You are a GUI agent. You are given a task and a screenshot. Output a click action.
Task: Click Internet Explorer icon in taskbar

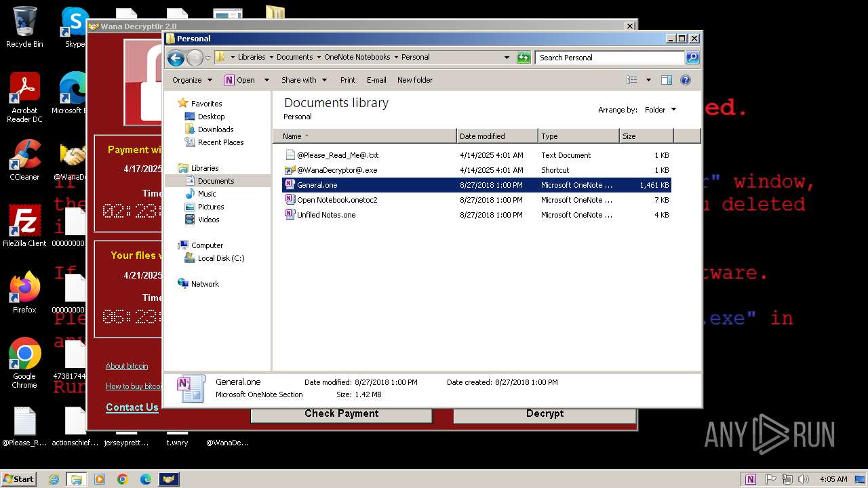pyautogui.click(x=54, y=479)
